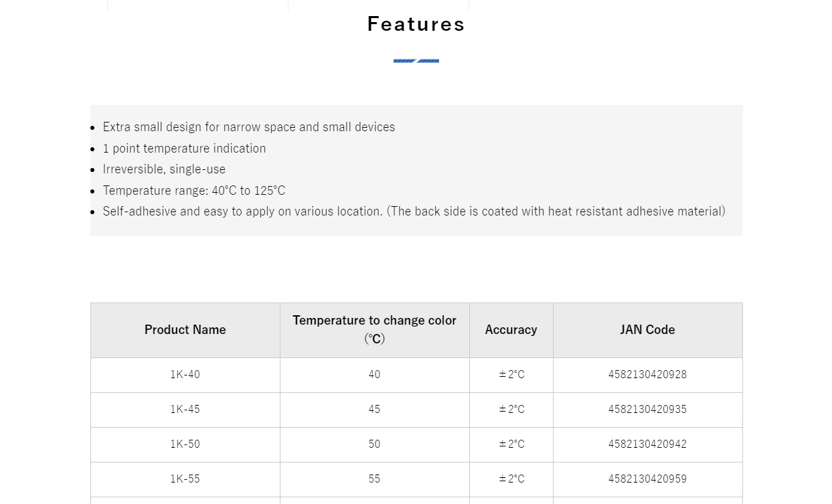The height and width of the screenshot is (504, 832).
Task: Click the Features heading
Action: pyautogui.click(x=416, y=24)
